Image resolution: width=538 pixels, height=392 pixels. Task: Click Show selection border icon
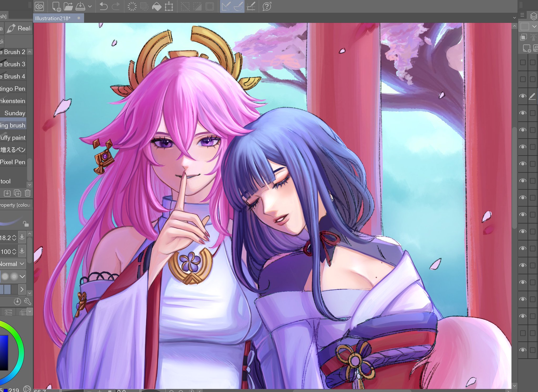tap(210, 6)
